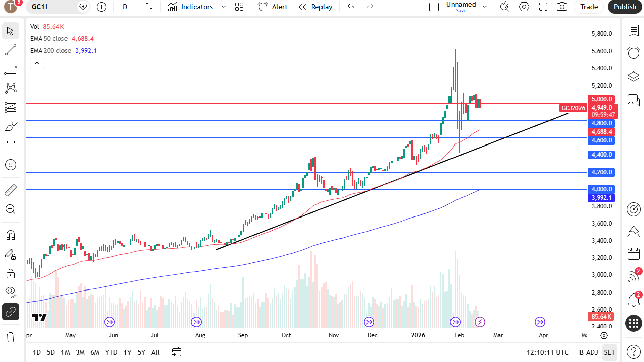Open the 12:10:11 UTC timezone menu

click(x=548, y=352)
